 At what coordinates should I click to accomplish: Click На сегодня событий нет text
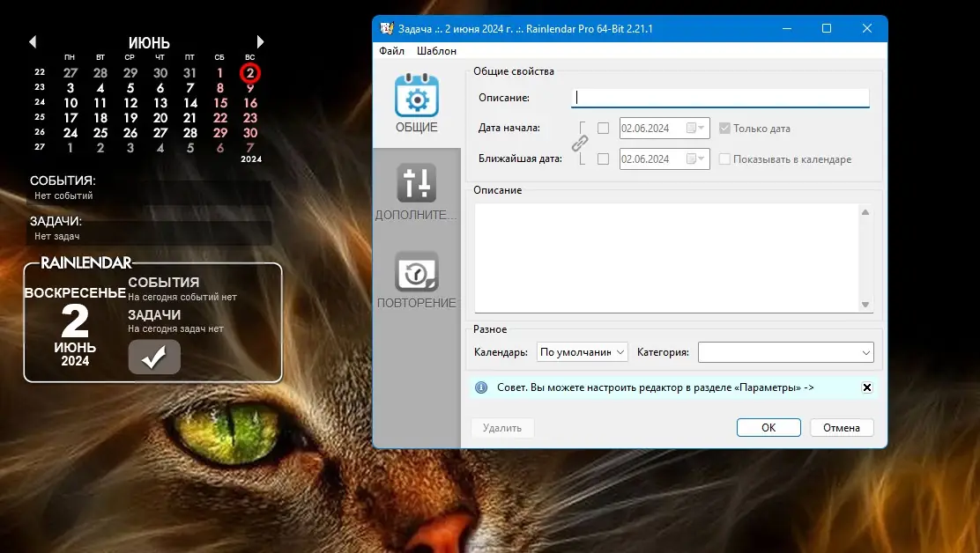click(182, 297)
